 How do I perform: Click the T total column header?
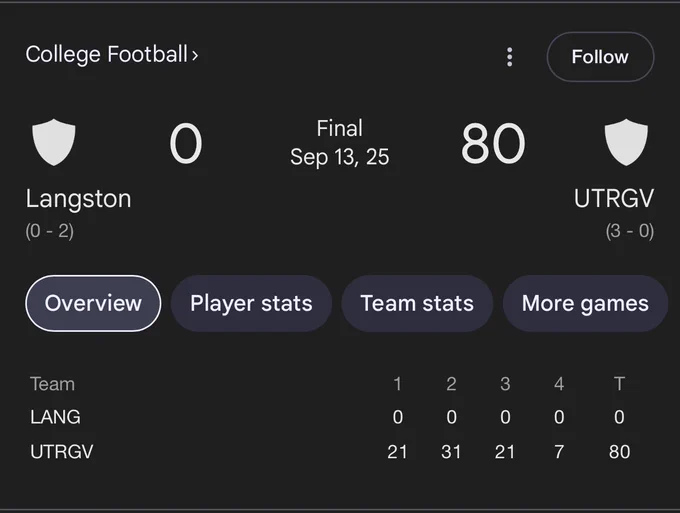(x=619, y=384)
